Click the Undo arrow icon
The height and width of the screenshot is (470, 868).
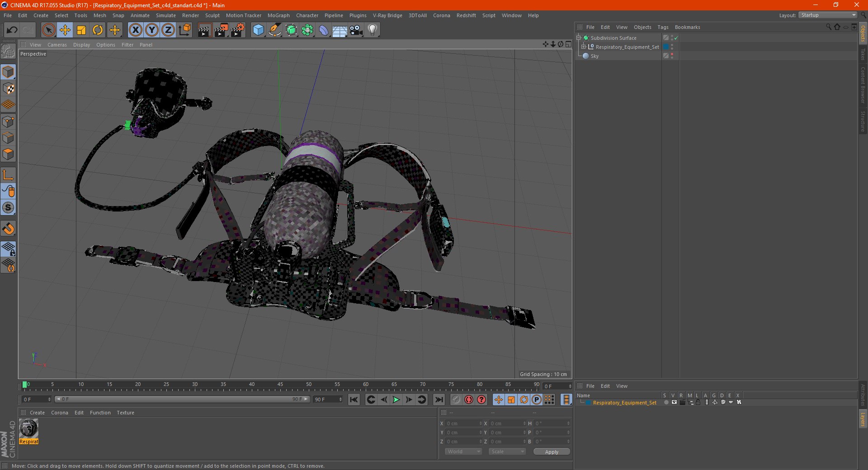12,30
